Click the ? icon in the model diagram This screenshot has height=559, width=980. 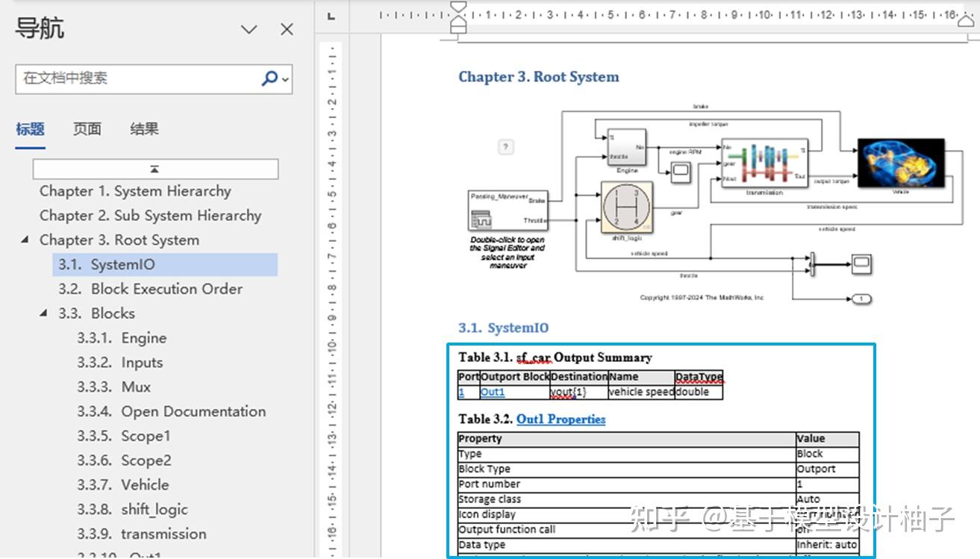(506, 147)
